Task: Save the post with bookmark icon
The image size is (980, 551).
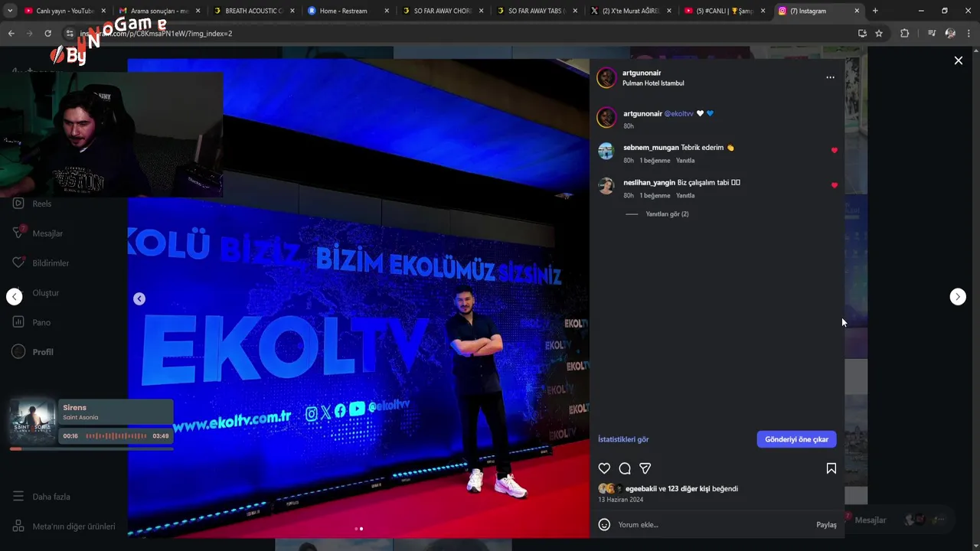Action: (831, 468)
